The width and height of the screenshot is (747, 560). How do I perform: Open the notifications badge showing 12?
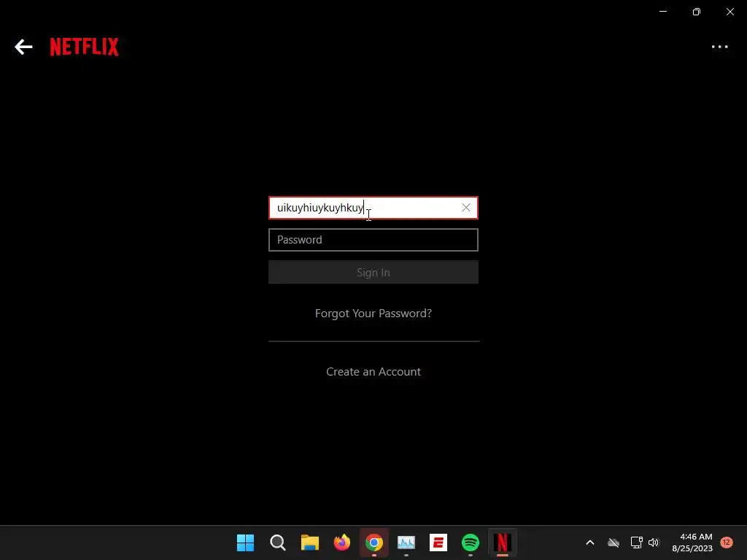click(x=727, y=542)
